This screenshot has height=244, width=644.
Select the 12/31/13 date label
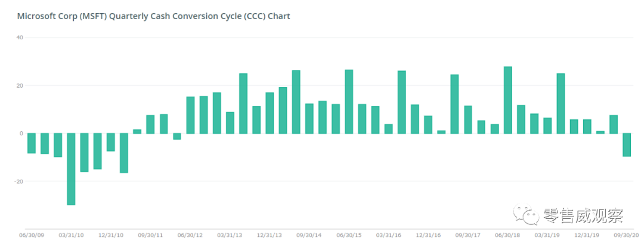point(270,235)
